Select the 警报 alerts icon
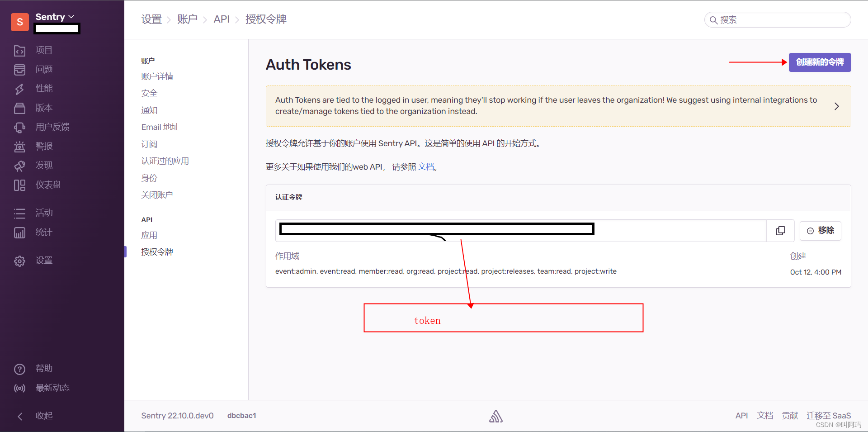Viewport: 868px width, 432px height. (x=20, y=146)
